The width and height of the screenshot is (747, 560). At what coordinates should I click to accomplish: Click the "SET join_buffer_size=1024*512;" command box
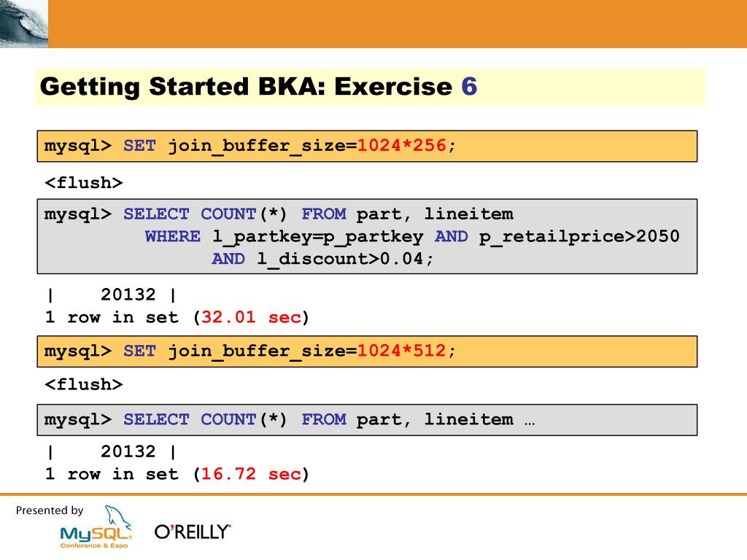click(x=367, y=351)
